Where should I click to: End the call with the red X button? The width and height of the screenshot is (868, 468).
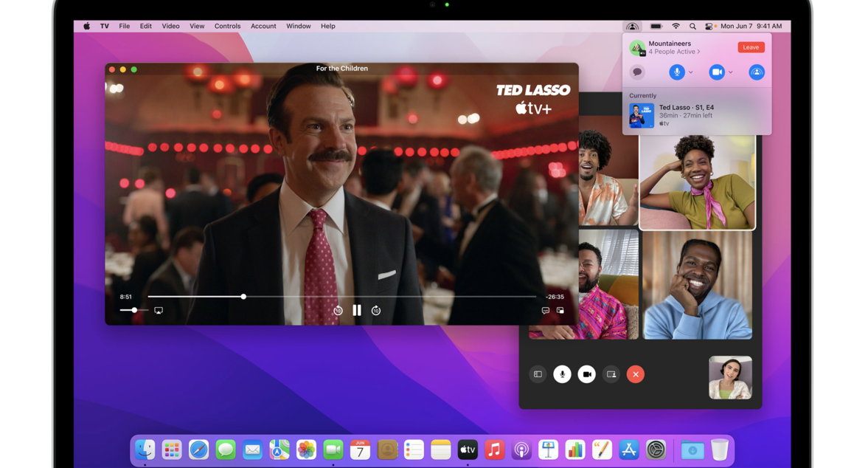tap(636, 374)
